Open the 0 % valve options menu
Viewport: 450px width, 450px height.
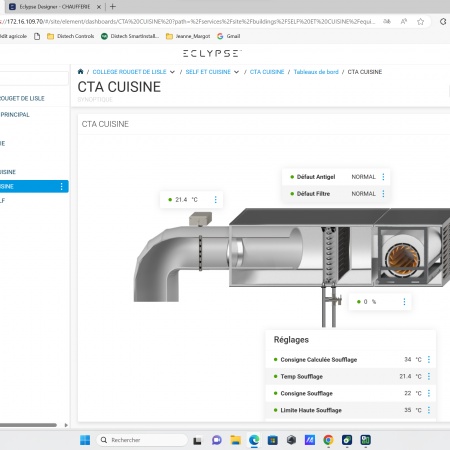pos(404,302)
